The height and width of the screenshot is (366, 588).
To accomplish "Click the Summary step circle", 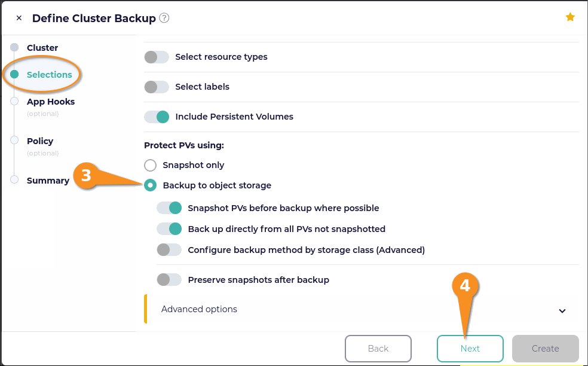I will point(14,179).
